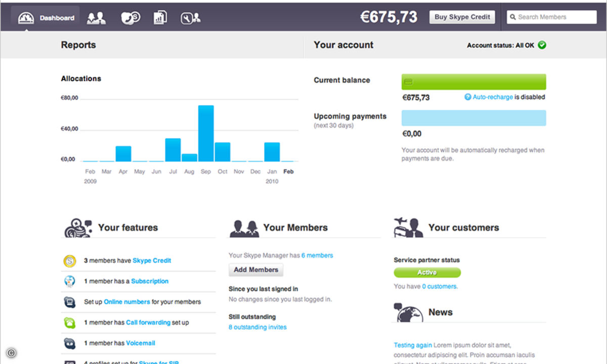Click the Your customers icon

[x=408, y=227]
